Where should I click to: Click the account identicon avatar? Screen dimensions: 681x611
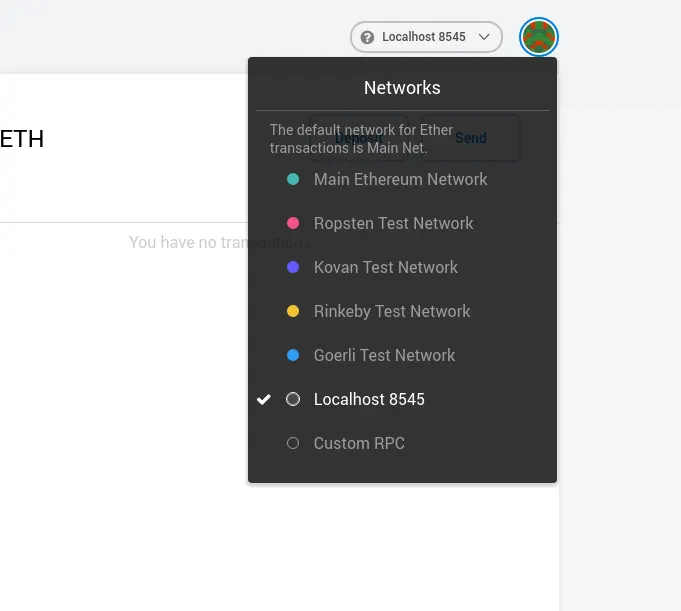tap(539, 37)
